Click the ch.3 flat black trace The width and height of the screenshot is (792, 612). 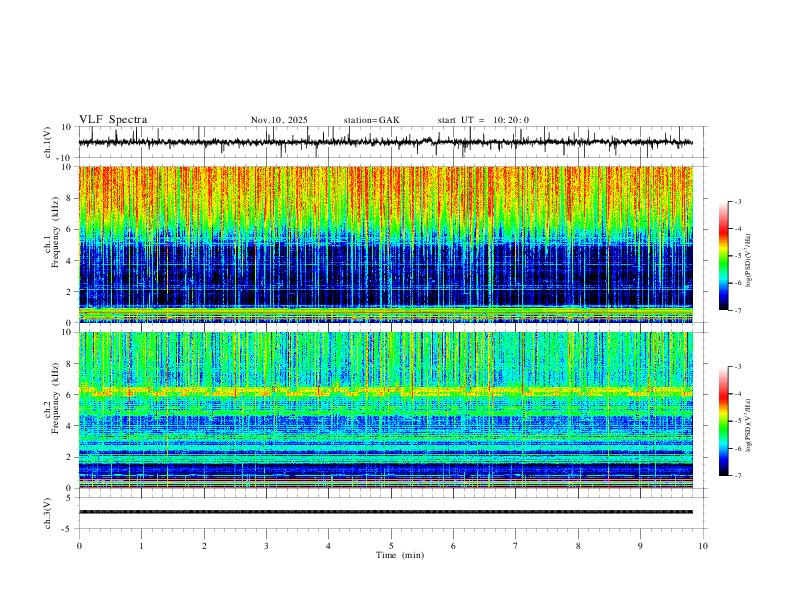385,512
